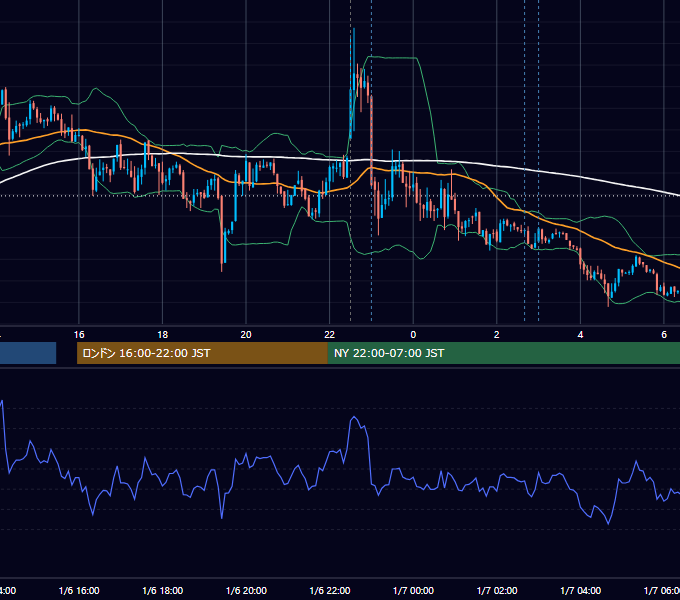Click the 1/6 18:00 date label
Image resolution: width=680 pixels, height=600 pixels.
coord(163,590)
